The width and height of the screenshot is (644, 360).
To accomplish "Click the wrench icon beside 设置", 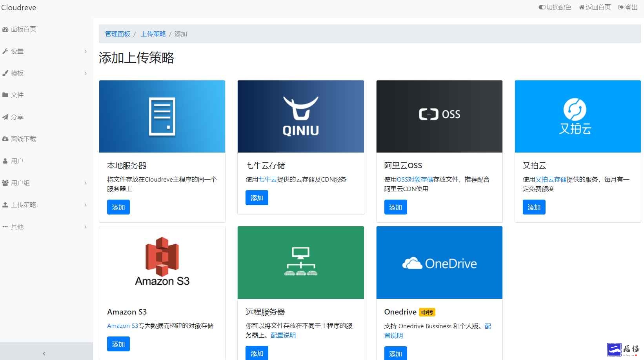I will point(5,51).
